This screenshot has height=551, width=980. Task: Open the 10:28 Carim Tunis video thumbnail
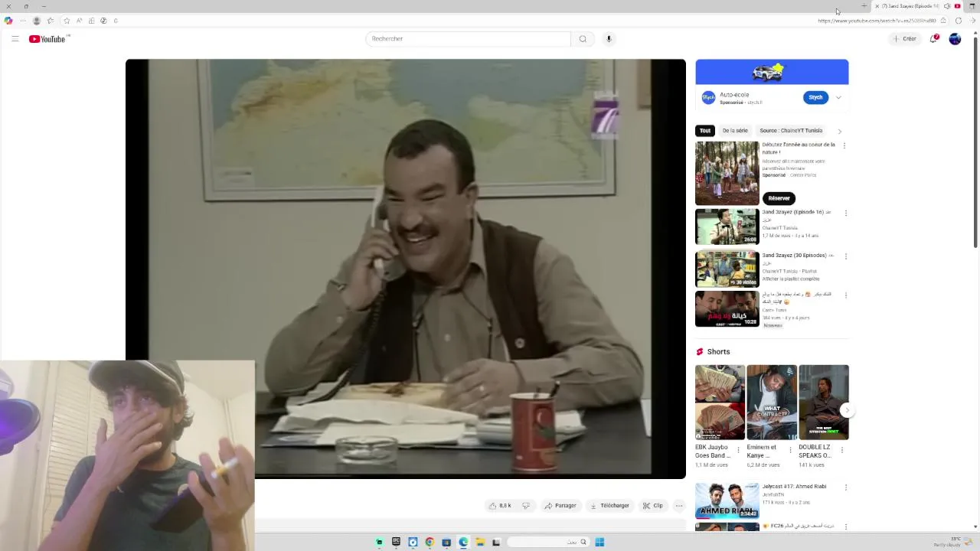pyautogui.click(x=727, y=308)
